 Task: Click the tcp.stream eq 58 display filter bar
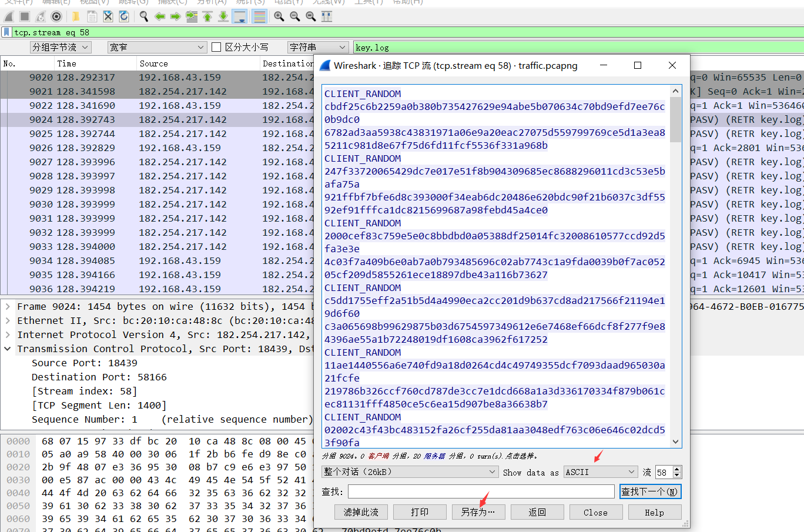point(407,32)
